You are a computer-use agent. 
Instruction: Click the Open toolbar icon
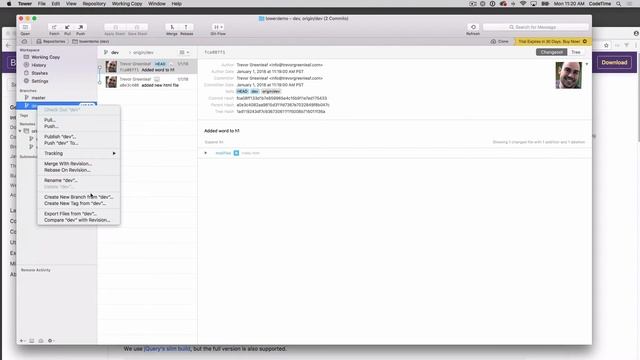pos(25,27)
